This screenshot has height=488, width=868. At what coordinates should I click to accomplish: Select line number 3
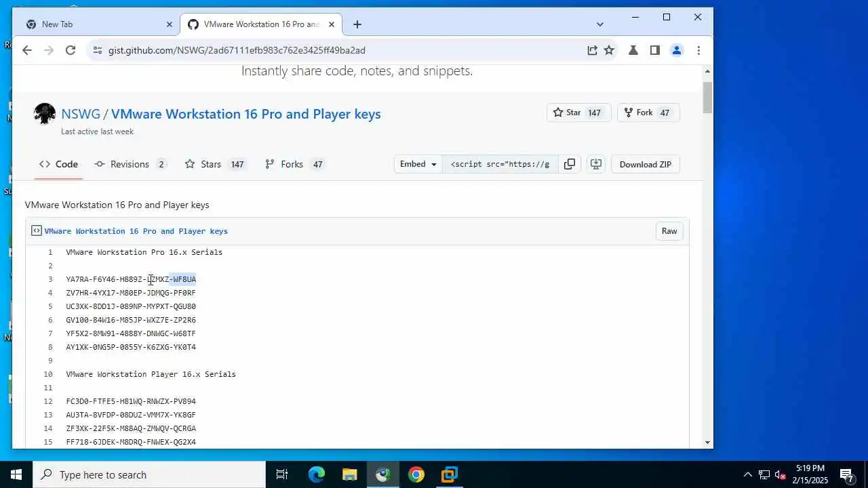50,279
